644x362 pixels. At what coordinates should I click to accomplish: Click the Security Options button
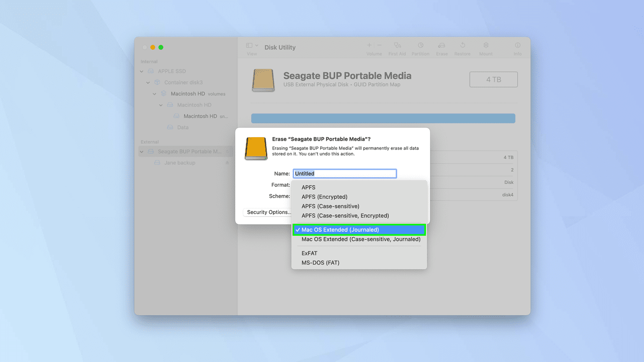[268, 212]
